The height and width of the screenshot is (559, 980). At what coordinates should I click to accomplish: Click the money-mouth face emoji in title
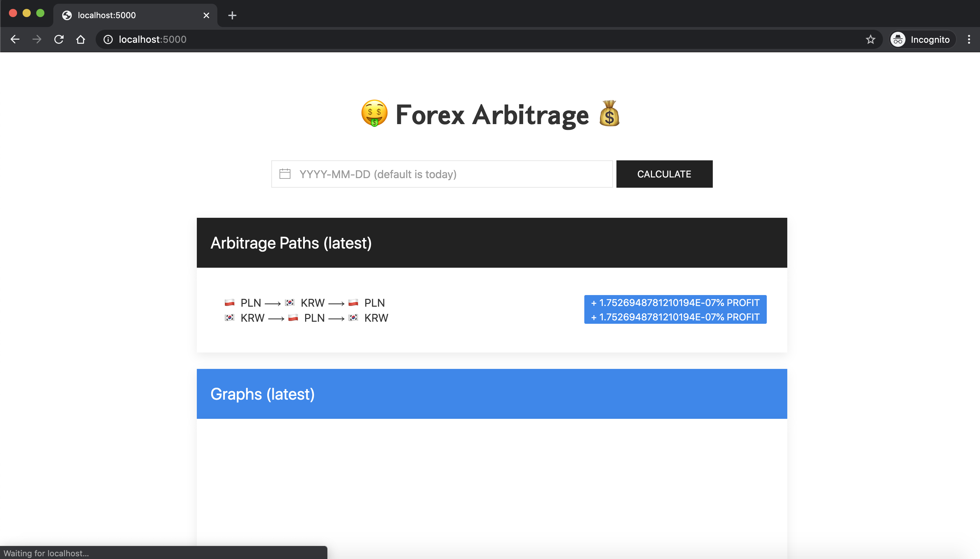(x=374, y=113)
